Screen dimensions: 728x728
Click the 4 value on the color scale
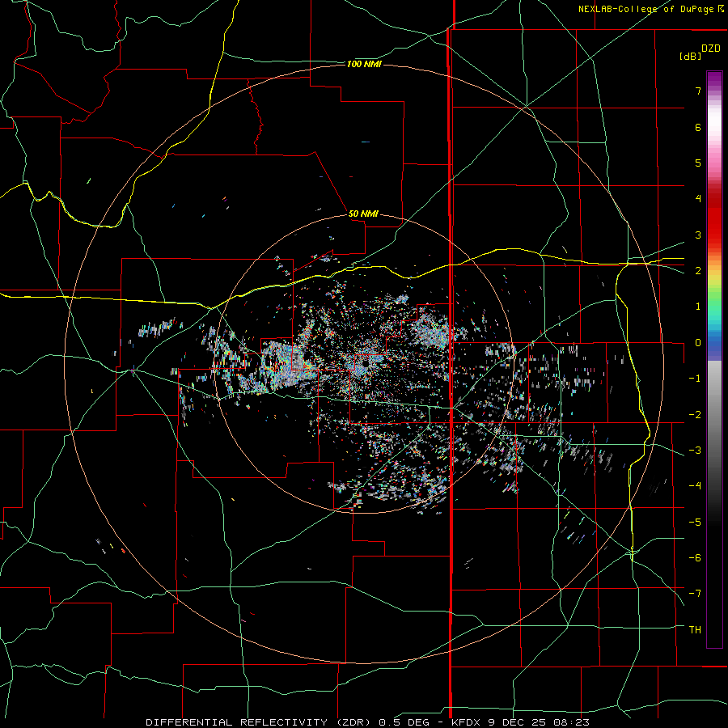[698, 199]
